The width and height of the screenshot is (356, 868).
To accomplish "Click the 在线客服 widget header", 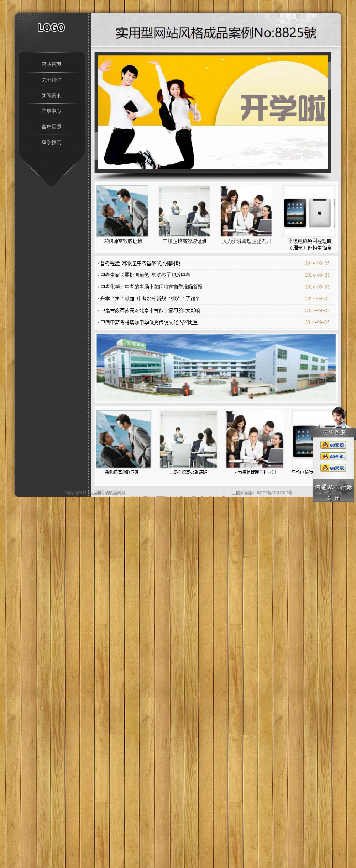I will 334,432.
